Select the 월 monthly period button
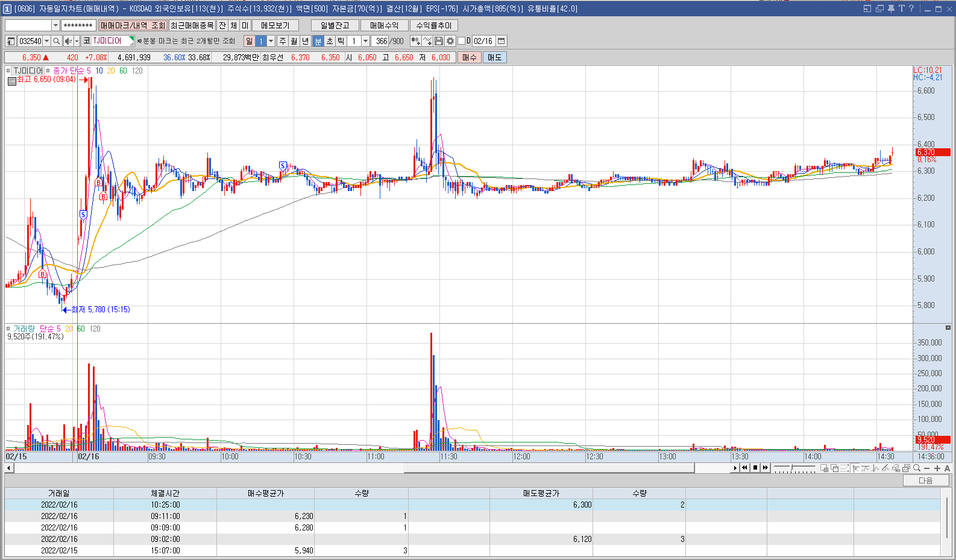 [x=294, y=41]
